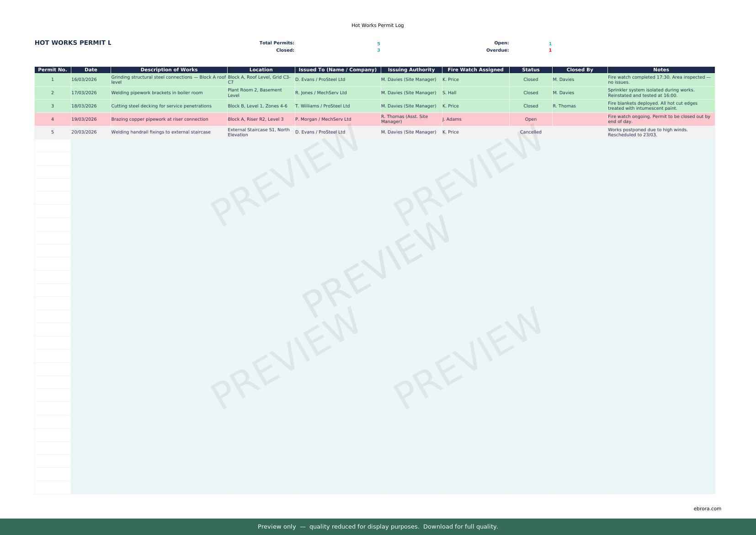756x535 pixels.
Task: Select the Closed By column header
Action: (x=580, y=70)
